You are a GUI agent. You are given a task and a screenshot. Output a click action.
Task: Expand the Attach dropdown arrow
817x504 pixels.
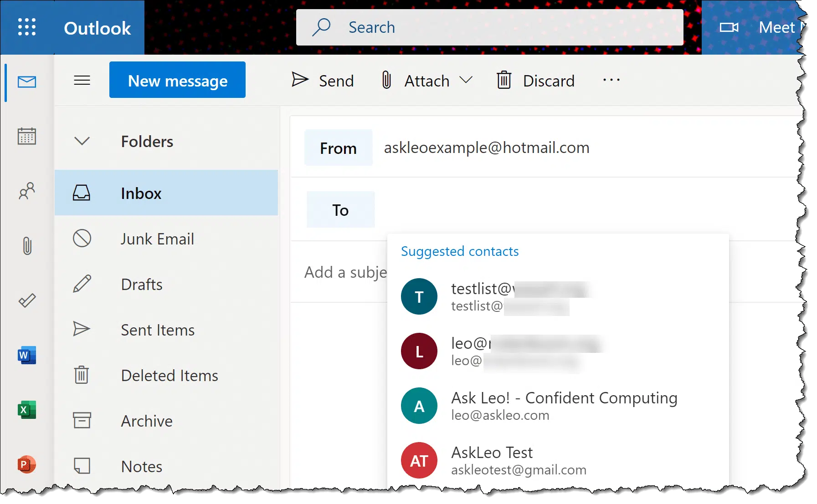point(466,81)
